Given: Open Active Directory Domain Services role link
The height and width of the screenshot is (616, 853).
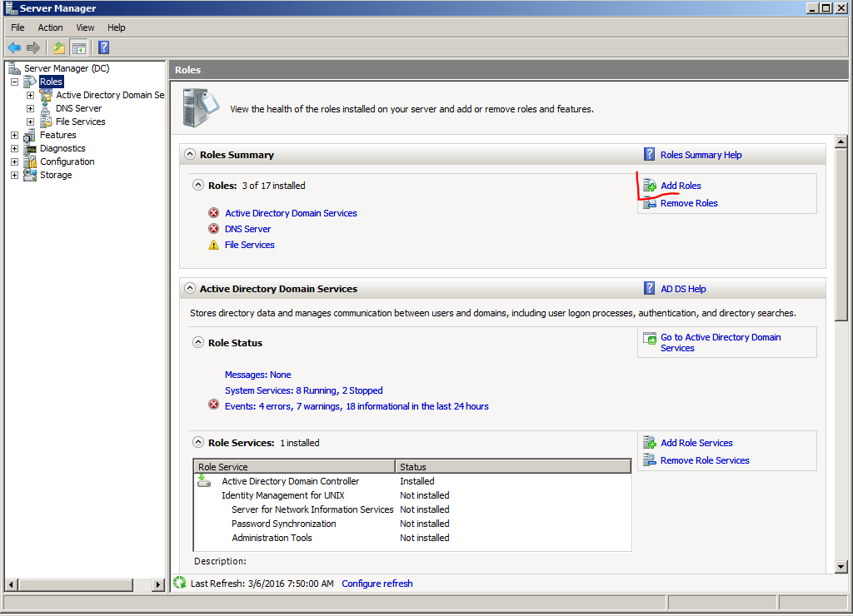Looking at the screenshot, I should (x=291, y=213).
